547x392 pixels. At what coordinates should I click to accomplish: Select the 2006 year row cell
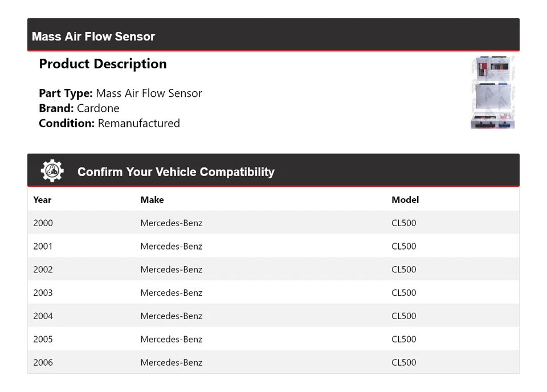click(x=43, y=362)
